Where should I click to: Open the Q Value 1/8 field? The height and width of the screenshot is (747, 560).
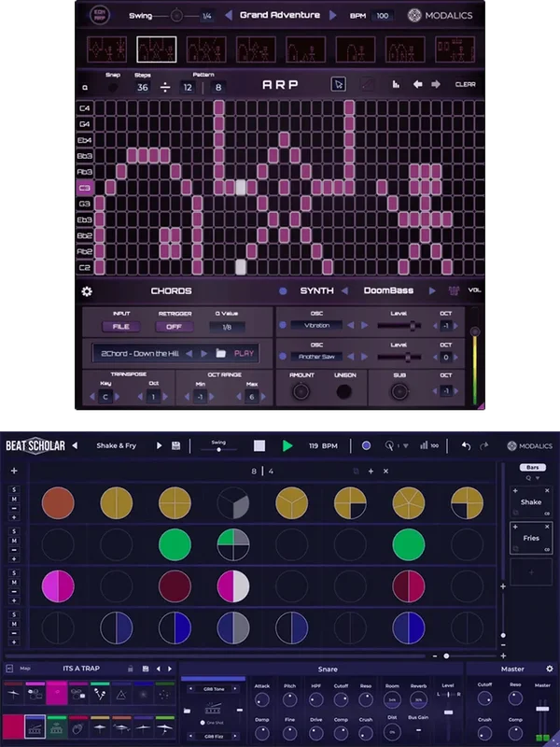pyautogui.click(x=227, y=327)
